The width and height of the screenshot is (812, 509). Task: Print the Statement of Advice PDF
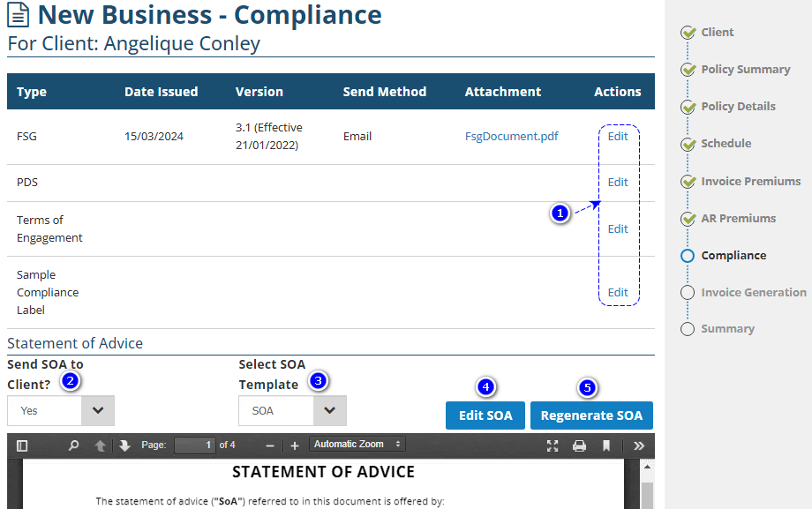(x=579, y=445)
